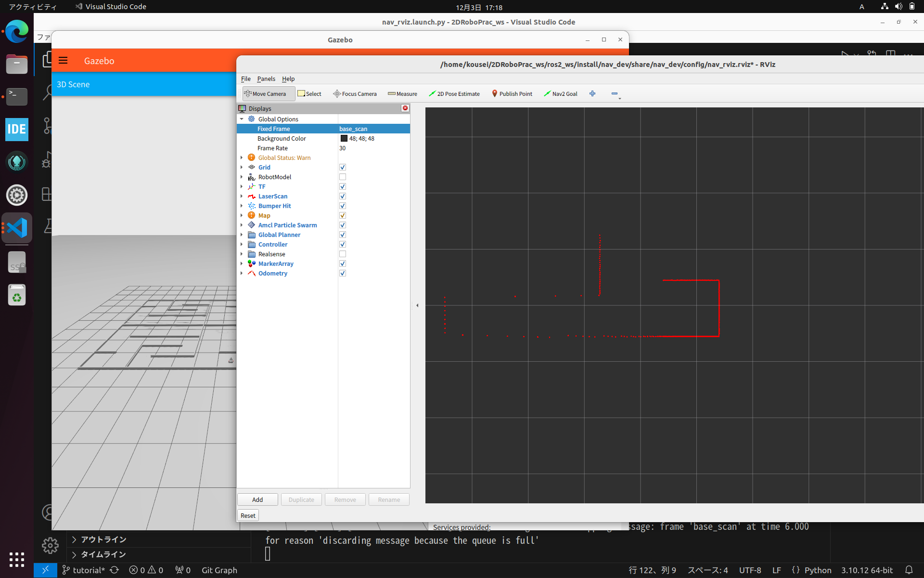Screen dimensions: 924x578
Task: Open the File menu in RViz
Action: pyautogui.click(x=246, y=79)
